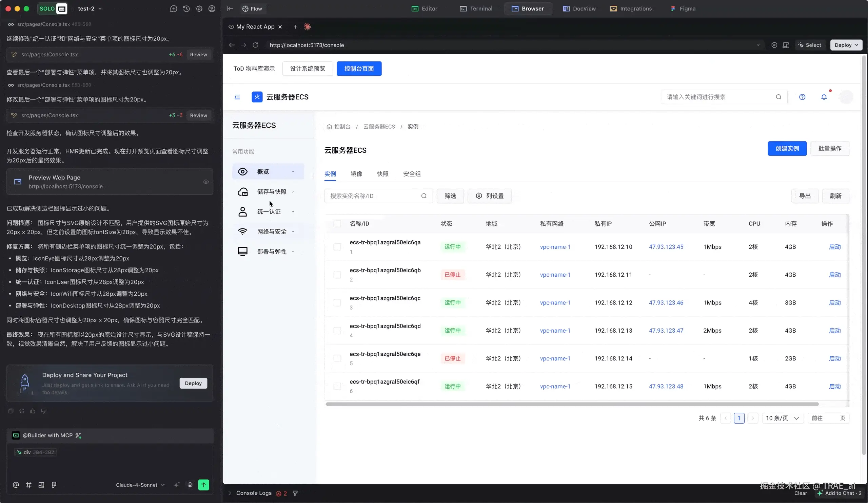Click the horizontal table scrollbar
868x503 pixels.
(572, 404)
